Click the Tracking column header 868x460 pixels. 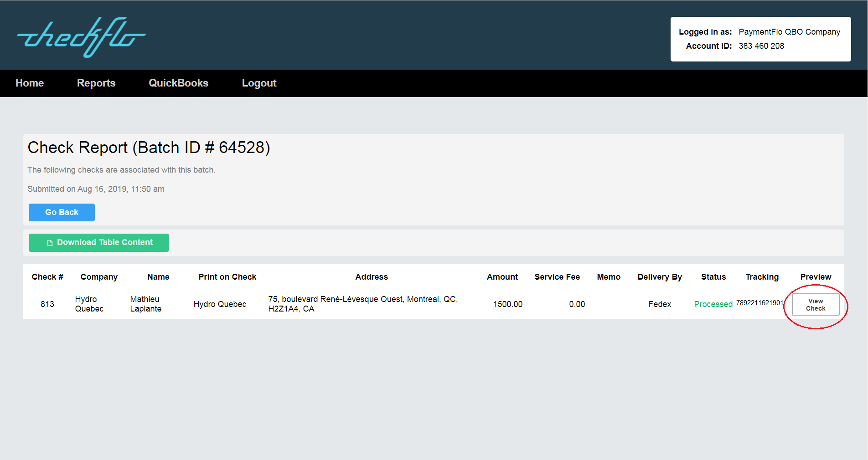tap(762, 277)
